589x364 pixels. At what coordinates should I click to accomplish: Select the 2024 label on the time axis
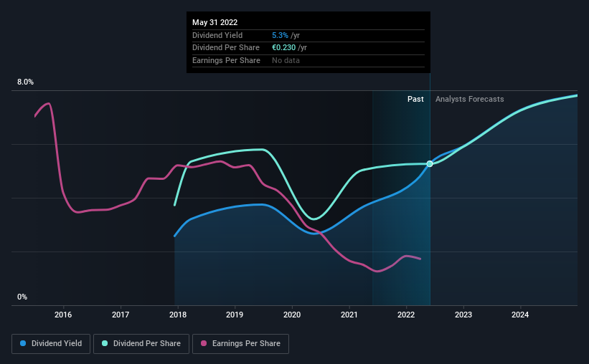(x=520, y=315)
